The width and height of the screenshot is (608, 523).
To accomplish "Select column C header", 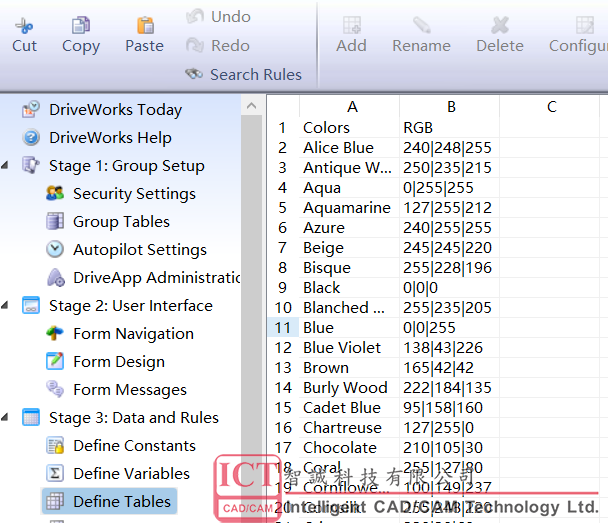I will click(549, 107).
